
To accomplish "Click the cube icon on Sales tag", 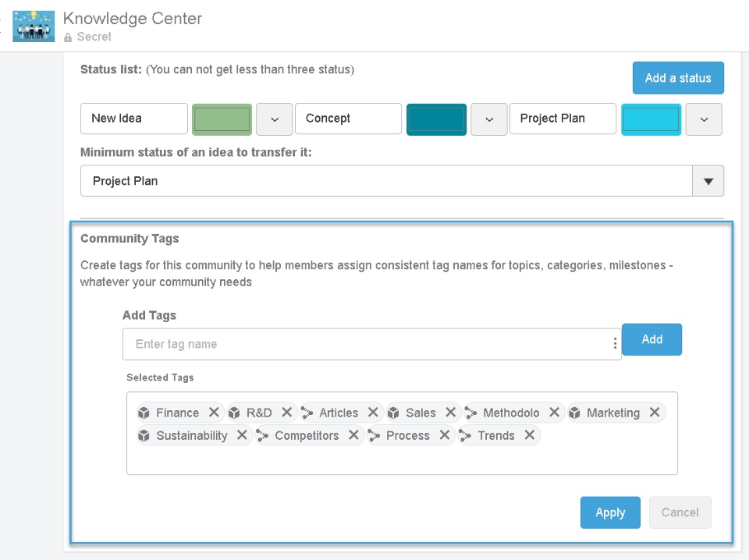I will click(x=393, y=413).
